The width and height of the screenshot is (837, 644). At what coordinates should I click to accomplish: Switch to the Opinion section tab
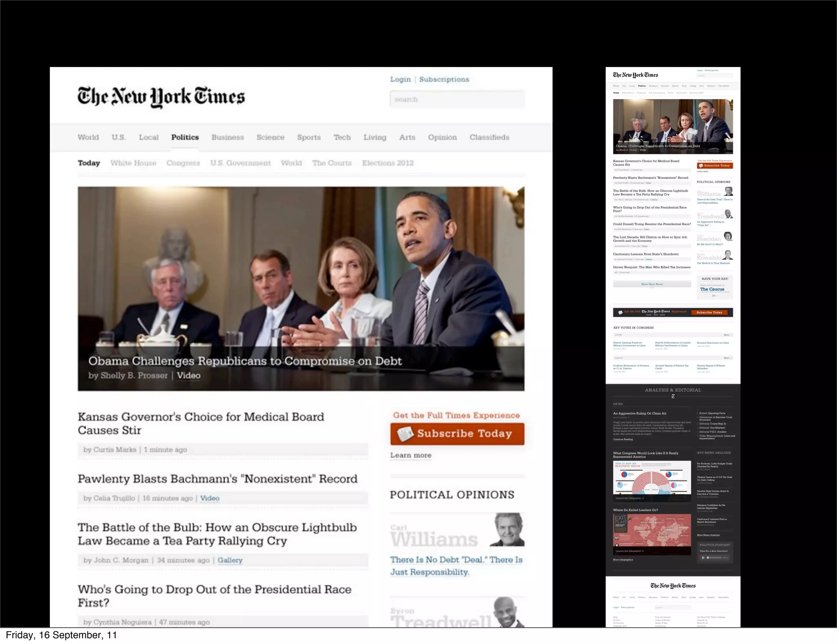click(442, 137)
